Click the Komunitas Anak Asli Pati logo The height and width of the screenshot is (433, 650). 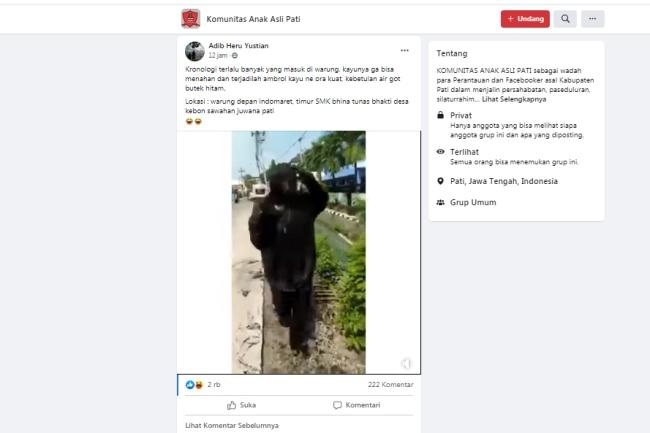click(191, 19)
